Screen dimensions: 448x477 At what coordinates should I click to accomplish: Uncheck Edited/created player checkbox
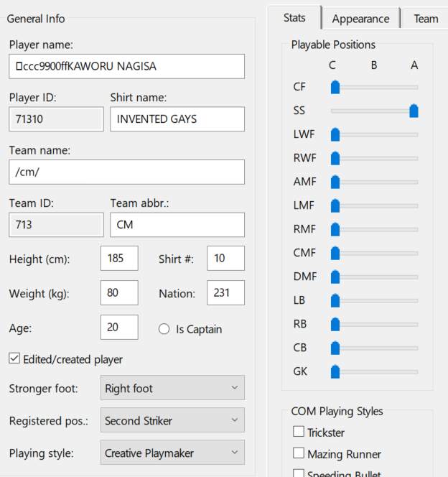14,358
